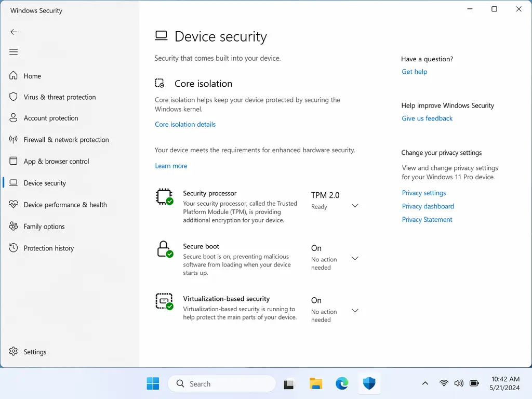Screen dimensions: 532x399
Task: Click the App & browser control window icon
Action: [x=13, y=161]
